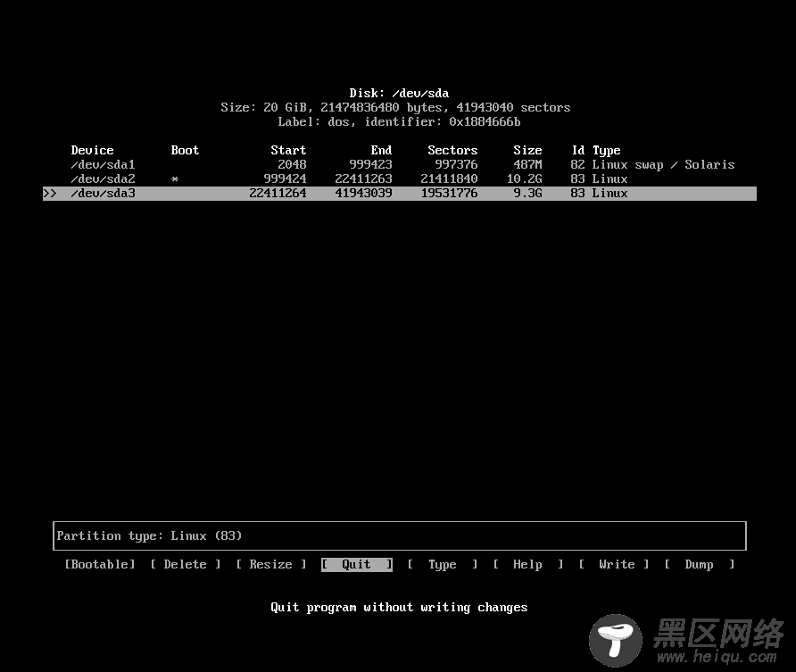This screenshot has height=672, width=796.
Task: Click the boot flag asterisk on /dev/sda2
Action: tap(175, 179)
